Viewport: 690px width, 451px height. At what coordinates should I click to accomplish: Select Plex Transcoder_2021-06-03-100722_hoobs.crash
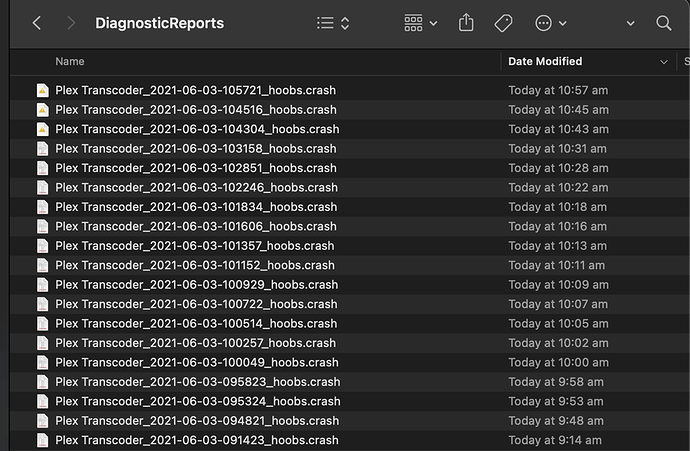(196, 304)
